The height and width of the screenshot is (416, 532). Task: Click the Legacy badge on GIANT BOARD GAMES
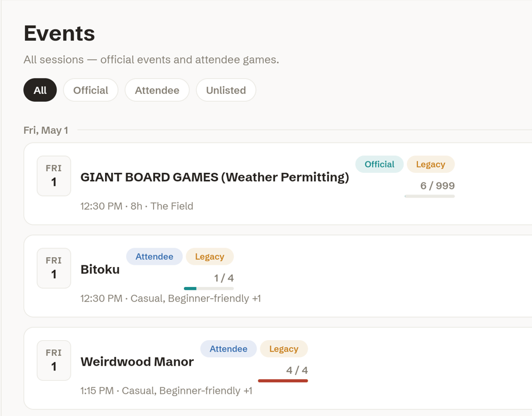coord(431,164)
